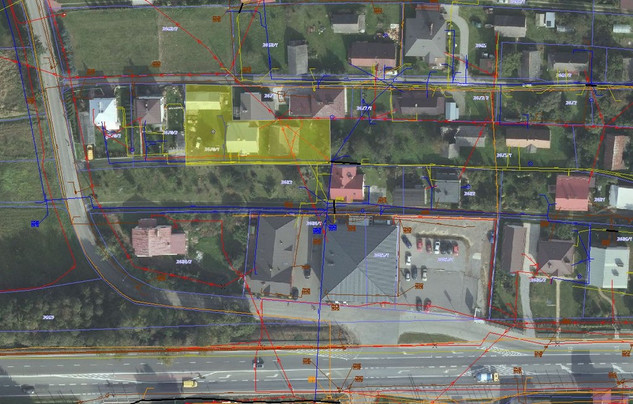
Task: Click the white-roofed house left of yellow parcel
Action: click(104, 113)
